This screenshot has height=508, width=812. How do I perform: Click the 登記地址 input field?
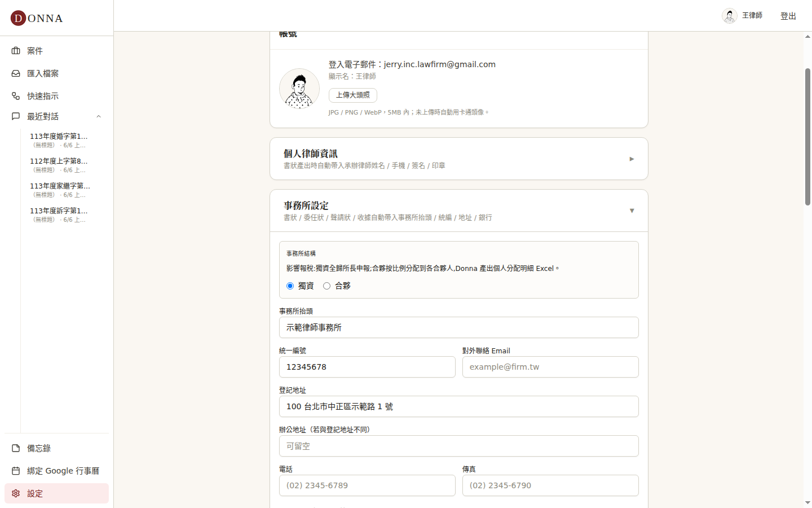[x=459, y=406]
